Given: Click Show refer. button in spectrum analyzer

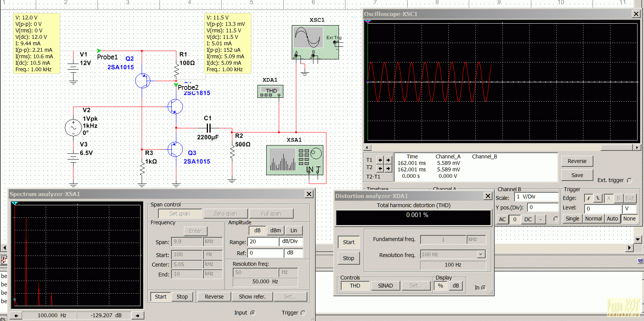Looking at the screenshot, I should click(x=252, y=297).
